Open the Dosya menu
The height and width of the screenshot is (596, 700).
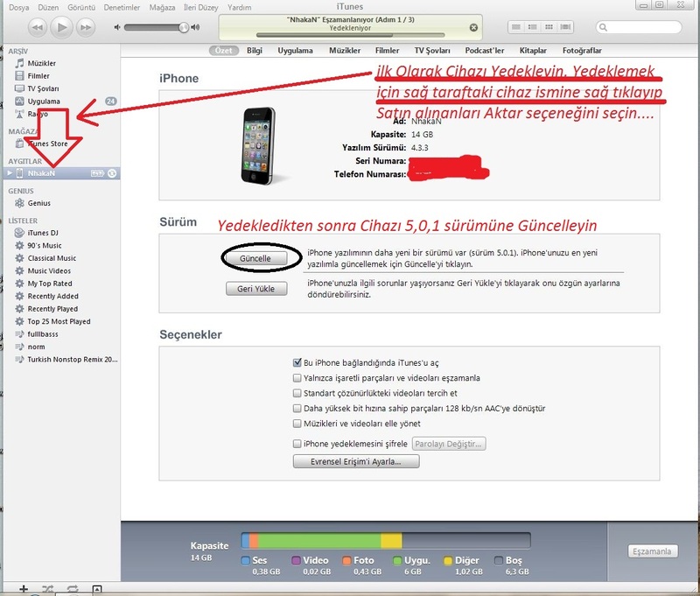[15, 6]
